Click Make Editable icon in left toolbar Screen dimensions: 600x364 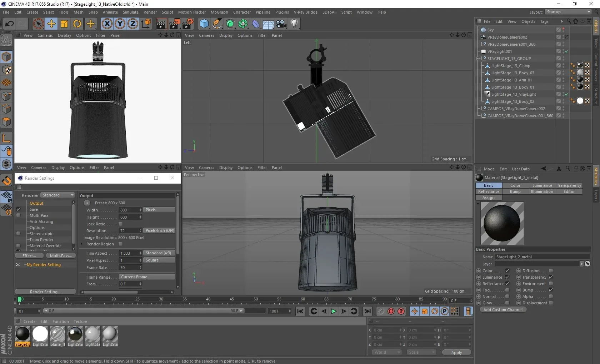[x=6, y=41]
